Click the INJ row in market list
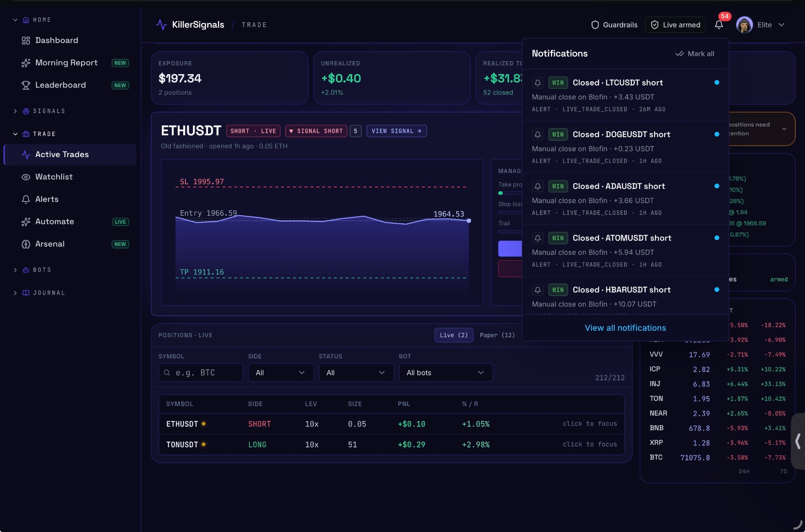The image size is (805, 532). coord(717,384)
